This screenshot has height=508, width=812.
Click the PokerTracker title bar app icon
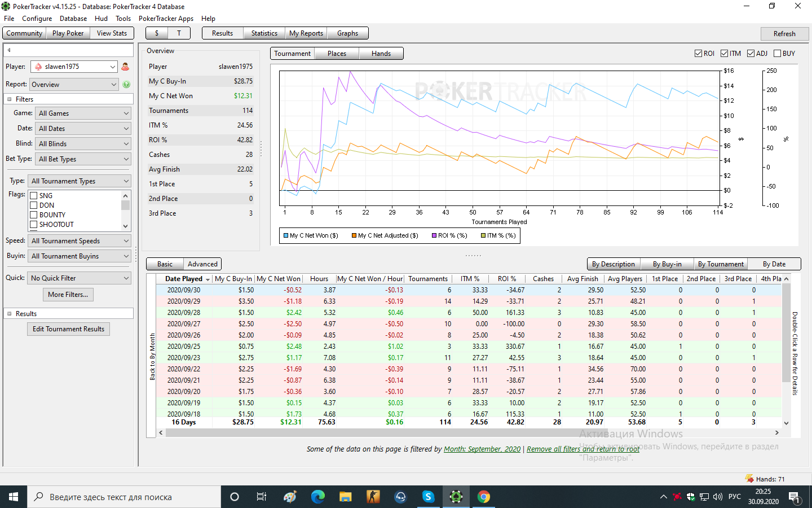click(6, 6)
